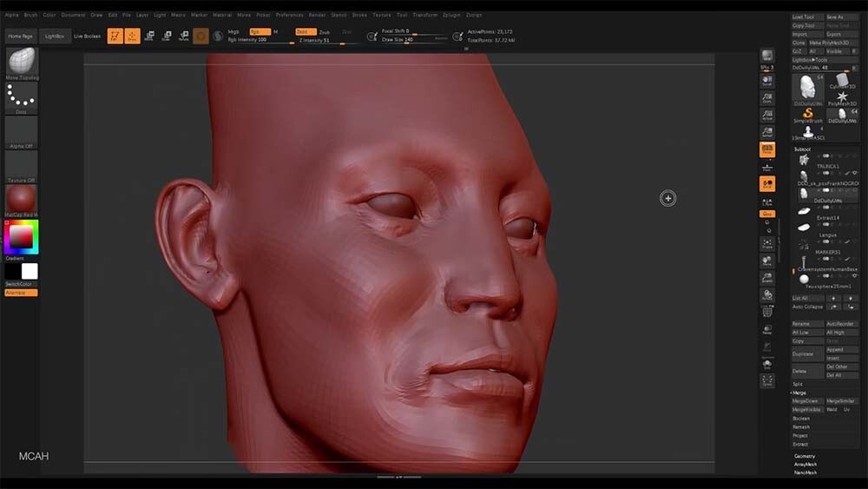This screenshot has width=868, height=489.
Task: Expand the Extract section
Action: (800, 444)
